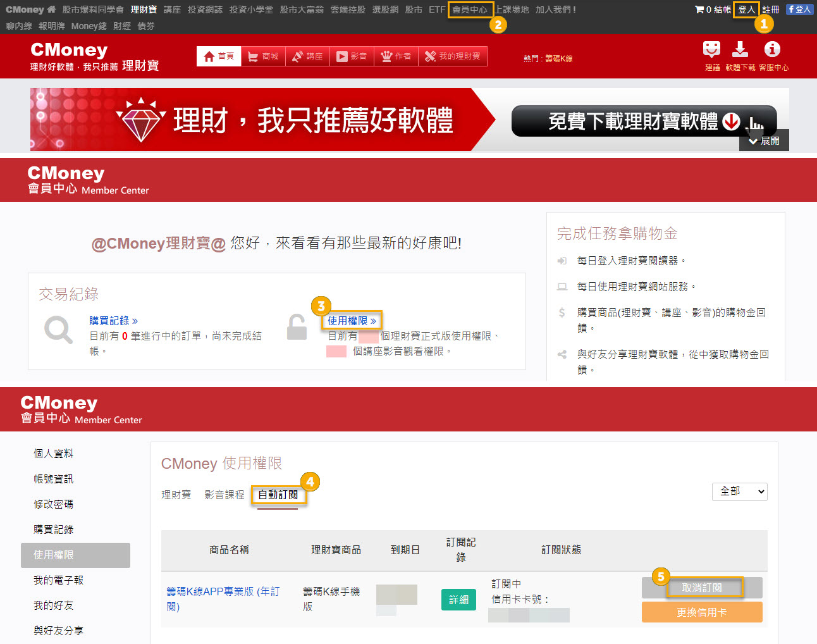Click 結帳 checkout text in top bar

[x=722, y=9]
